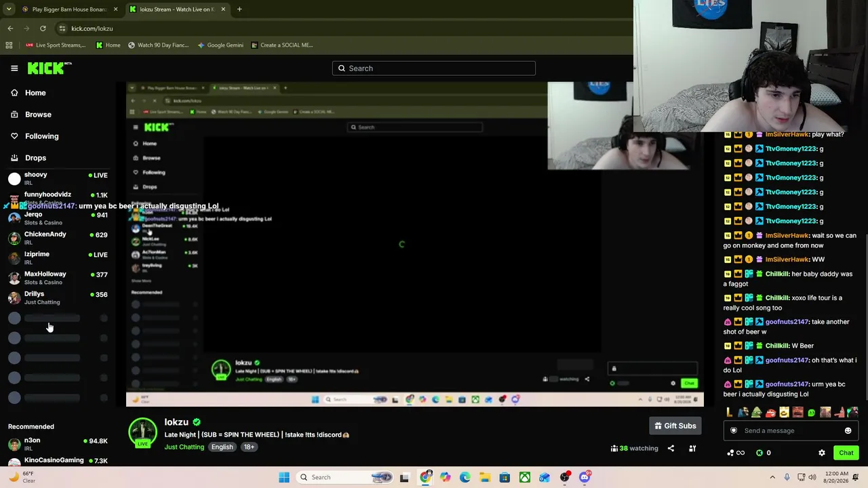This screenshot has height=488, width=868.
Task: Open the recommended n3on channel
Action: 58,444
